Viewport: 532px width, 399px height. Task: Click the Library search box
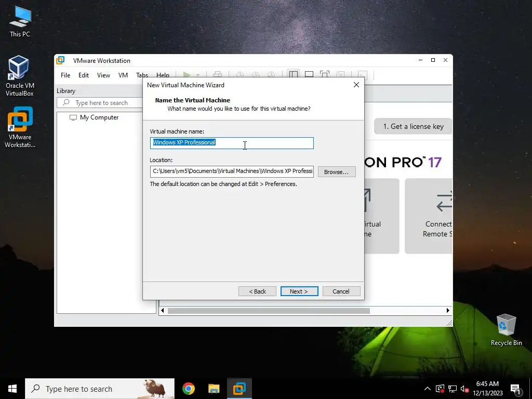coord(100,102)
